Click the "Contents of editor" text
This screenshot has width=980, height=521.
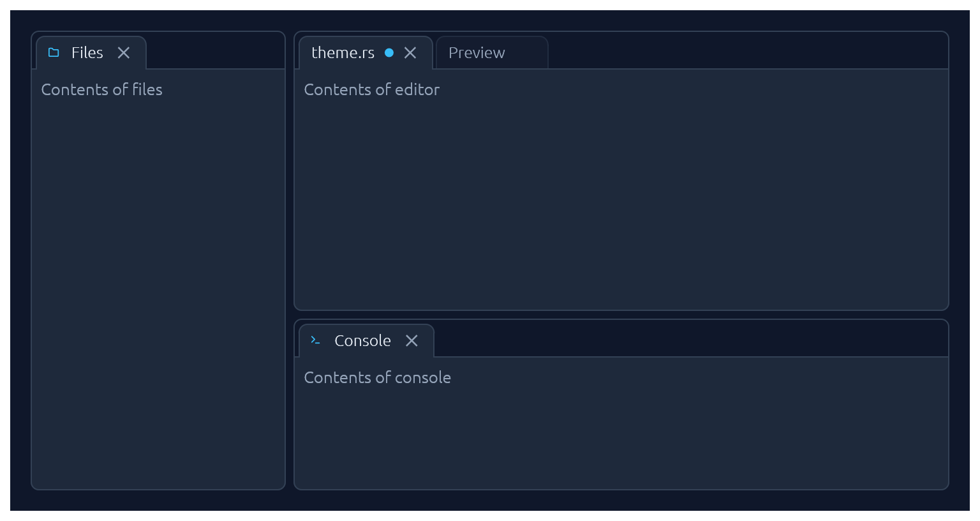[x=372, y=89]
